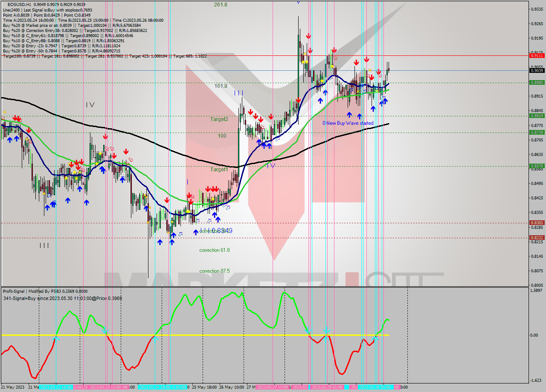
Task: Click the "0 New Buy Wave started" annotation
Action: point(348,123)
